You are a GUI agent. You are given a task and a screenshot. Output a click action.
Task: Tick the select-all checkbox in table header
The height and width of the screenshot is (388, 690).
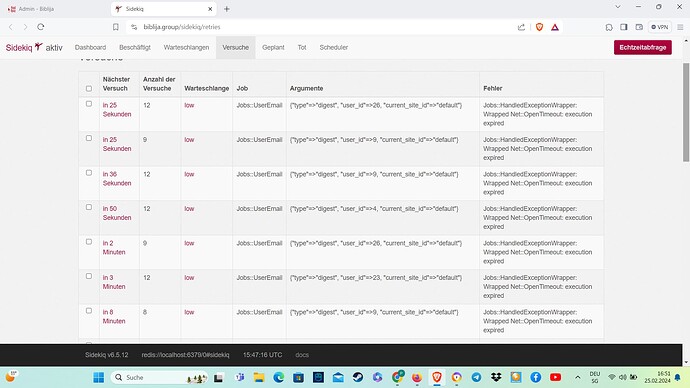coord(89,88)
